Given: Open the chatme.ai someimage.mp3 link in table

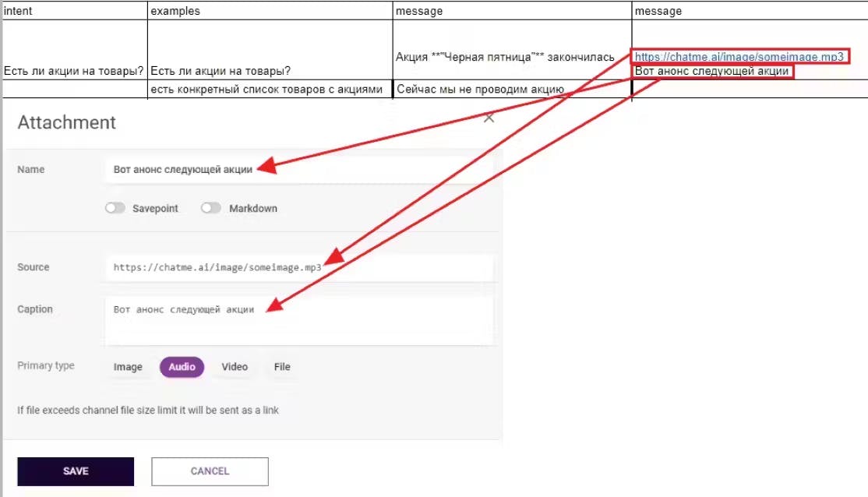Looking at the screenshot, I should click(x=739, y=56).
